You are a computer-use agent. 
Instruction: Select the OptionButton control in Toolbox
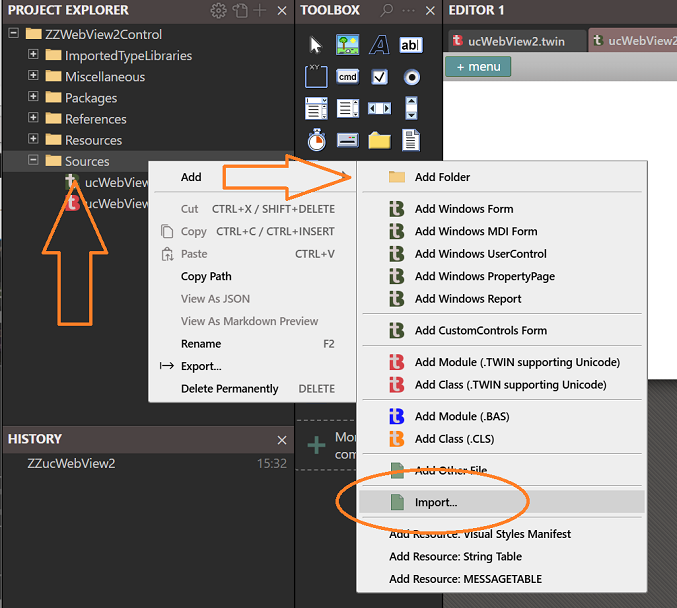411,77
